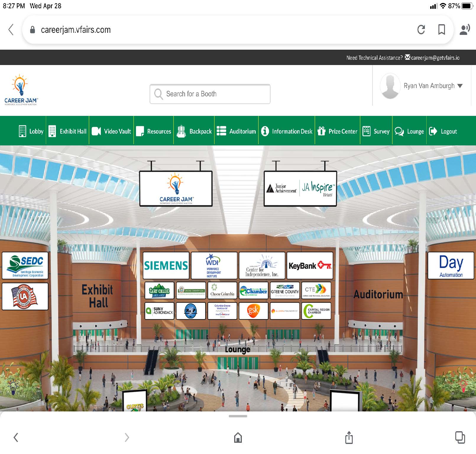Tap the browser home icon
Image resolution: width=476 pixels, height=454 pixels.
tap(238, 437)
